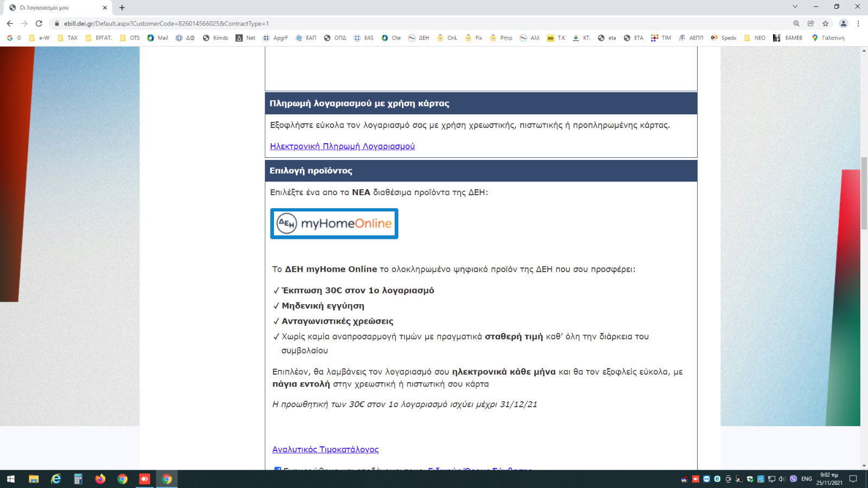The height and width of the screenshot is (488, 868).
Task: Open the ΑΕΠΠ bookmark
Action: click(691, 38)
